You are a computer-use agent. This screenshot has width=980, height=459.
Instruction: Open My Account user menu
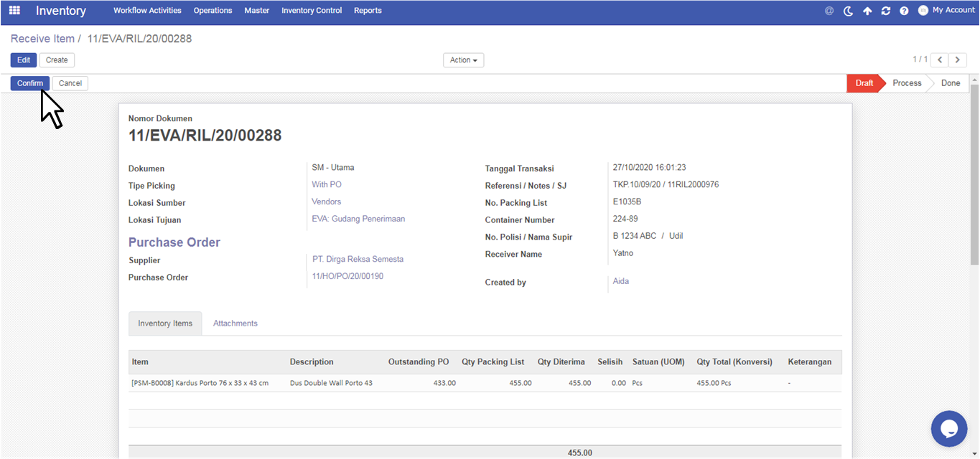pyautogui.click(x=946, y=11)
